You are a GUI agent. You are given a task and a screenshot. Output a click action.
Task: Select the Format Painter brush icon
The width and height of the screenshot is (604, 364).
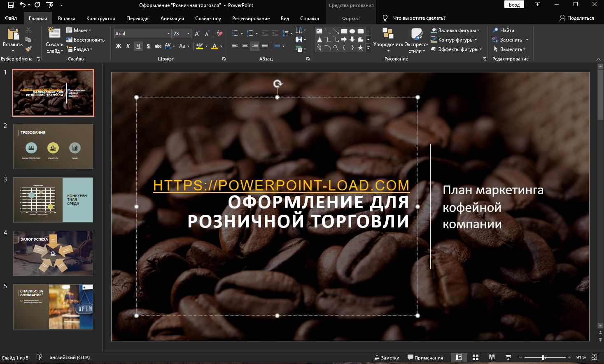[x=28, y=49]
